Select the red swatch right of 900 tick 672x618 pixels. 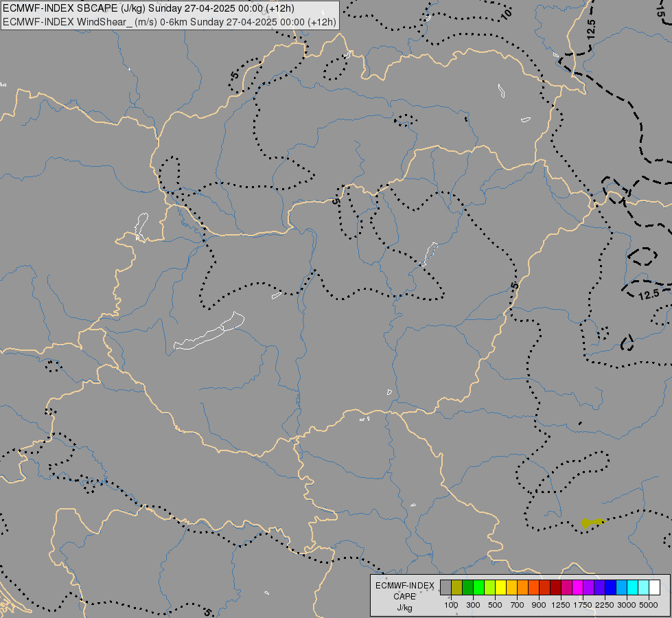[x=544, y=588]
